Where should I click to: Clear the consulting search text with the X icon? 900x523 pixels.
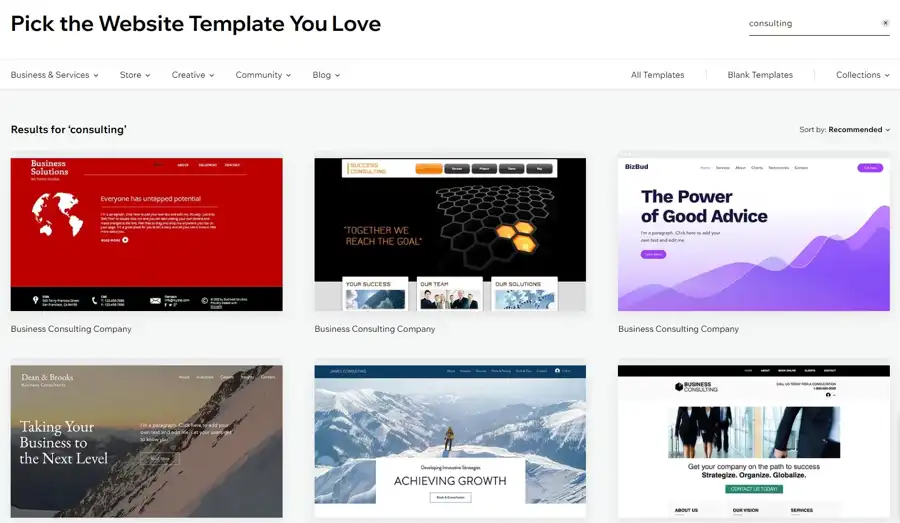tap(885, 23)
